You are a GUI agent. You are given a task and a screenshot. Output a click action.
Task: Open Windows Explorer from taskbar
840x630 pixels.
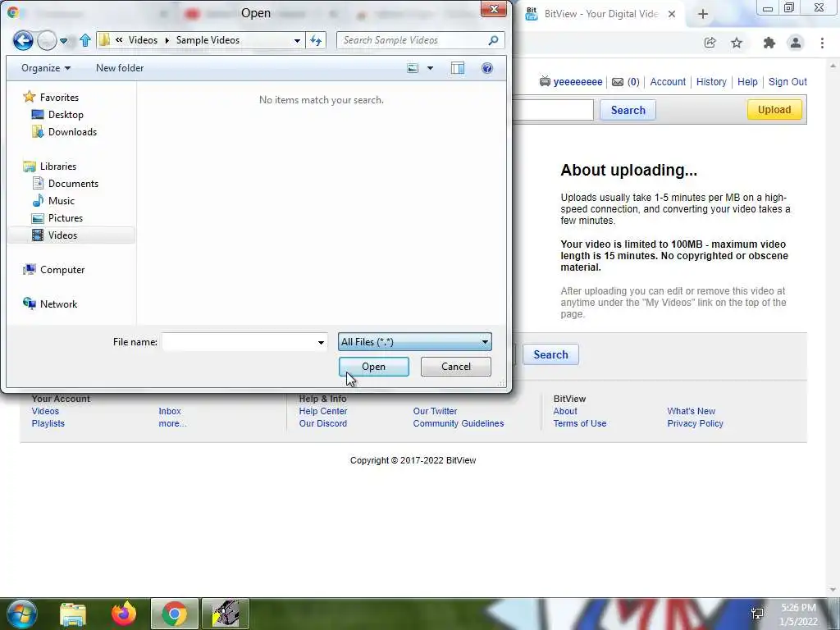point(73,614)
